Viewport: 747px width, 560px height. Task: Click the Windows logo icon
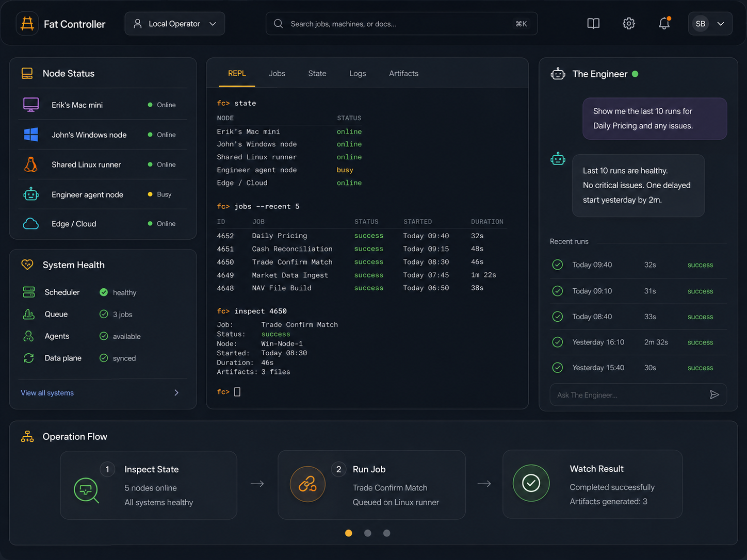(x=31, y=135)
